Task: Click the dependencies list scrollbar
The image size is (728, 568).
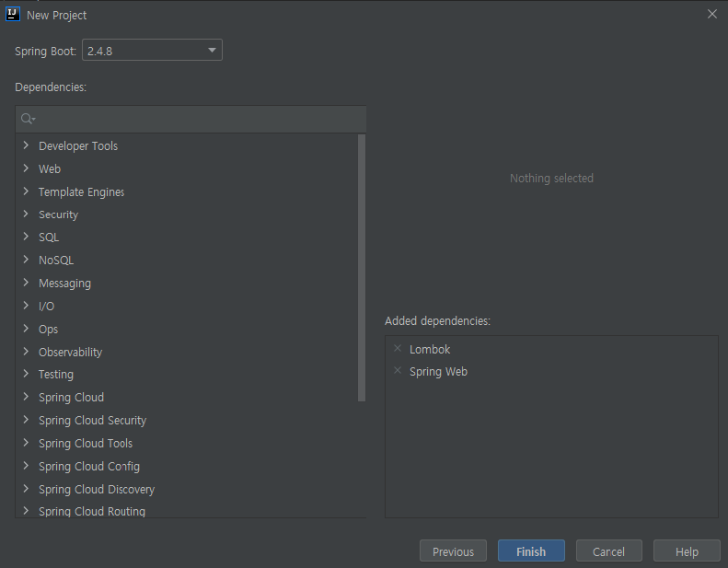Action: coord(362,268)
